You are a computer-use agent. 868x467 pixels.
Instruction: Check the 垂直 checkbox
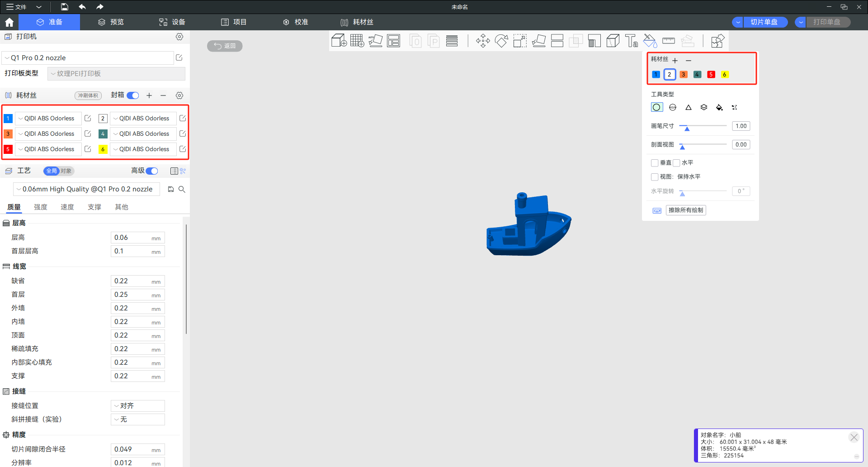tap(655, 163)
